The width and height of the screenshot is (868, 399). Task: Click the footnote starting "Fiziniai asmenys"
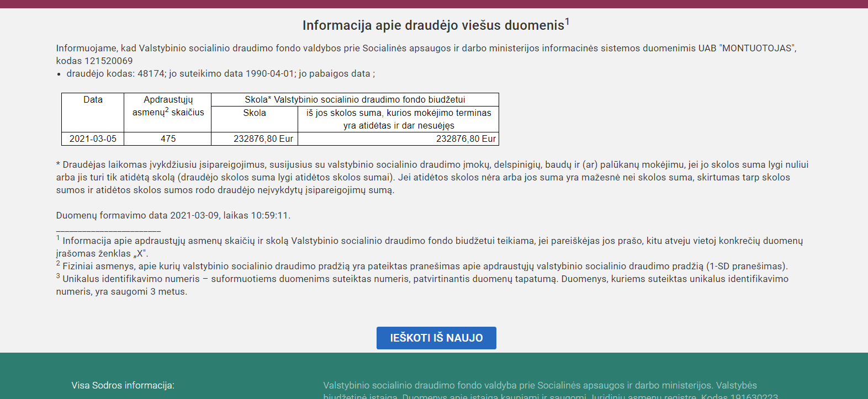click(424, 267)
